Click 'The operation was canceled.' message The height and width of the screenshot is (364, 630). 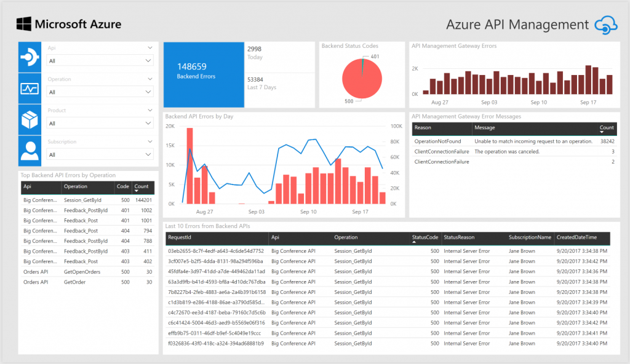coord(507,151)
